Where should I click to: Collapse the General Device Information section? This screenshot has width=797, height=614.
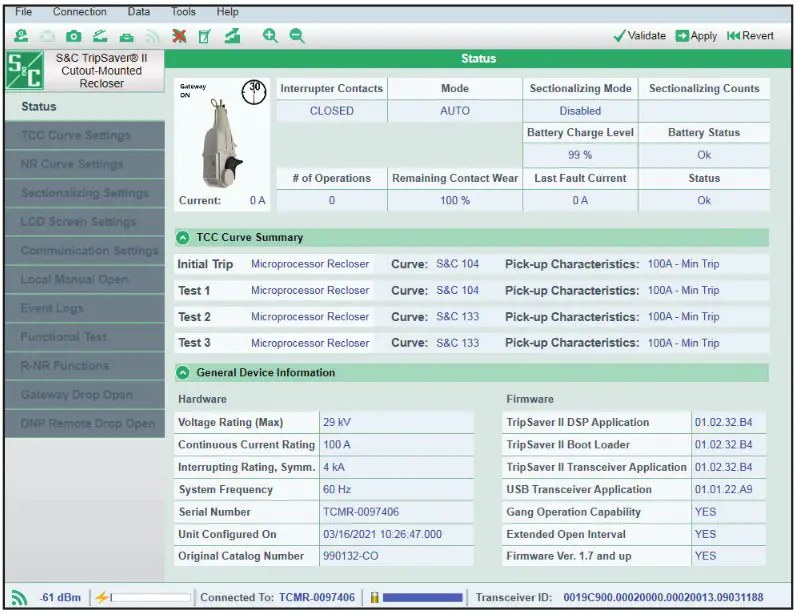[x=184, y=373]
